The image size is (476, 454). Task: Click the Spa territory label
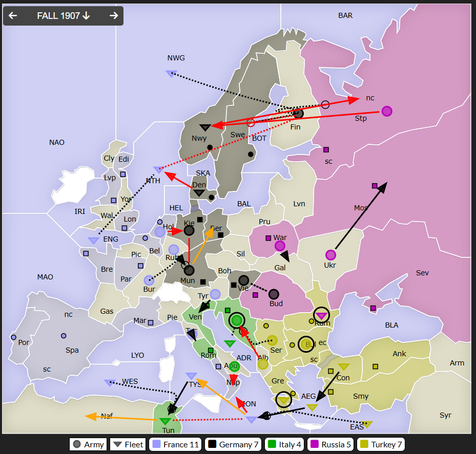tap(72, 350)
